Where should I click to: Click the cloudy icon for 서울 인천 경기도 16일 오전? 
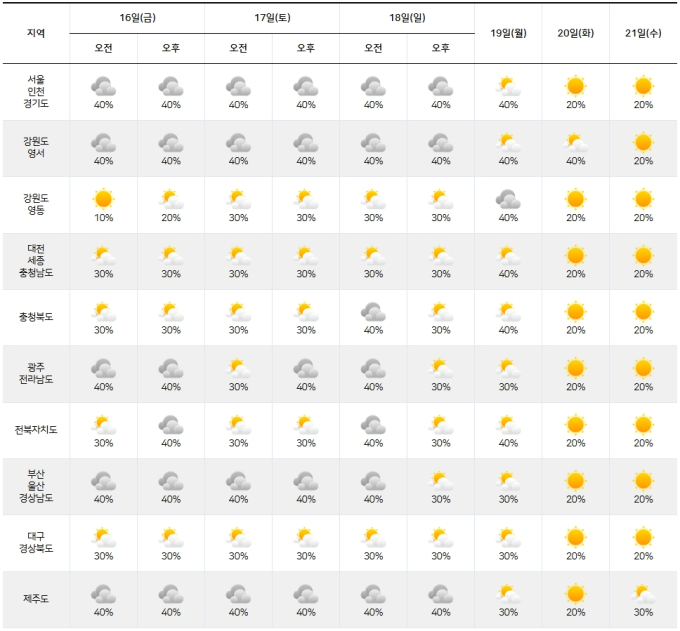pyautogui.click(x=103, y=86)
